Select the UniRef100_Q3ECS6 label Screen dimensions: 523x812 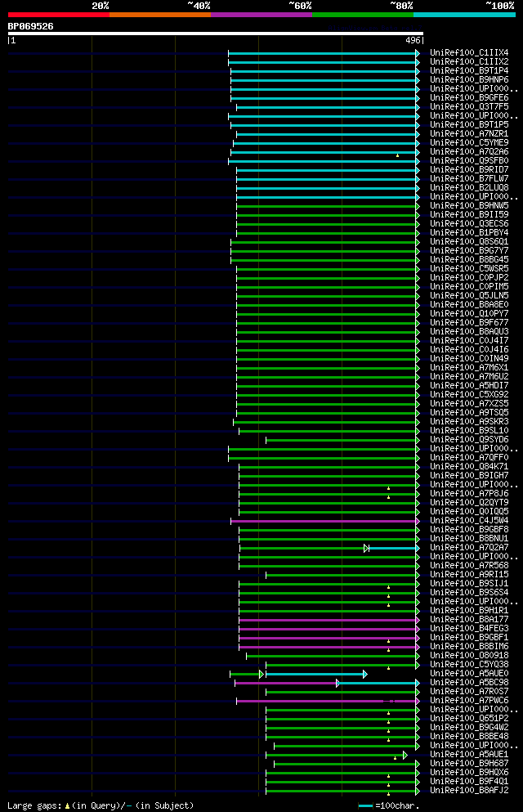click(x=469, y=224)
